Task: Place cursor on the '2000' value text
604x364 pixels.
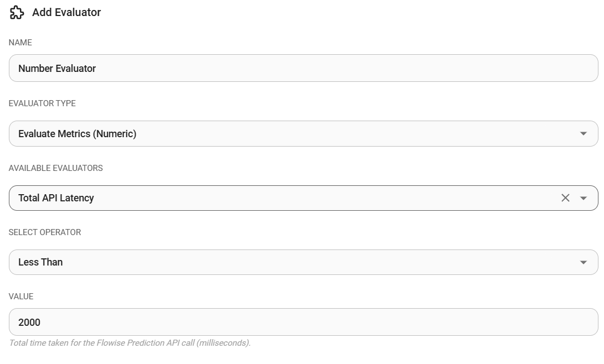Action: click(x=29, y=322)
